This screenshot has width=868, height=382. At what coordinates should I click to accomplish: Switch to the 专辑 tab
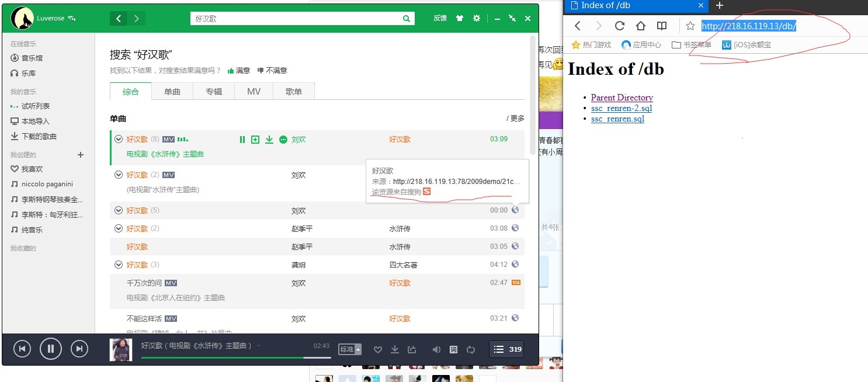[x=214, y=92]
